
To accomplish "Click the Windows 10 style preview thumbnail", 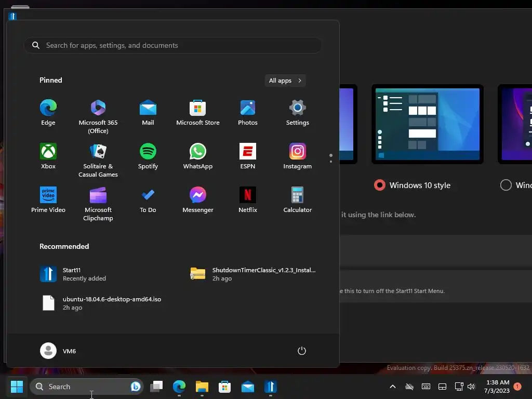I will pyautogui.click(x=428, y=124).
